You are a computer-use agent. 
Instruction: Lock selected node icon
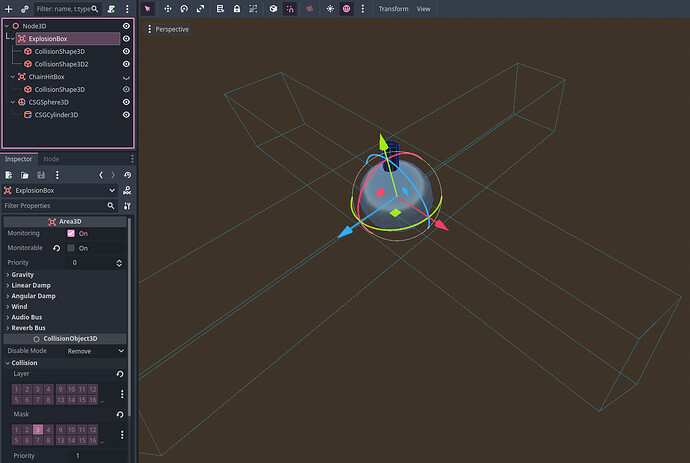[237, 9]
